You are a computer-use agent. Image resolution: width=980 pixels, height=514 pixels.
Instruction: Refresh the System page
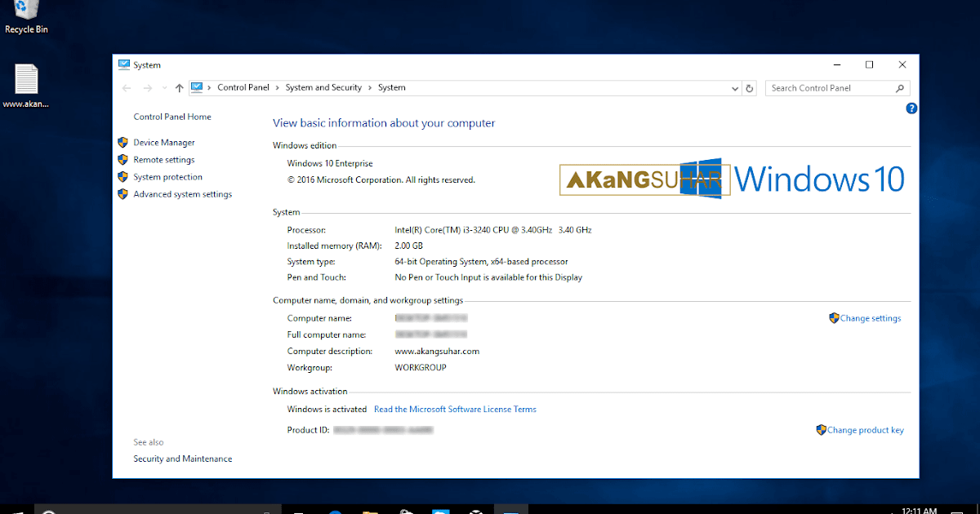[751, 88]
